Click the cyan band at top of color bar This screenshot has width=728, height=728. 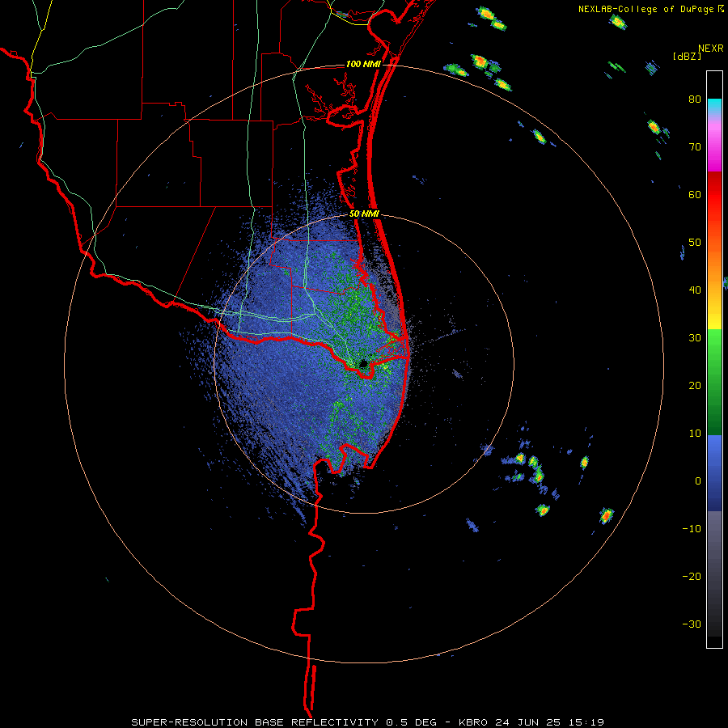714,104
